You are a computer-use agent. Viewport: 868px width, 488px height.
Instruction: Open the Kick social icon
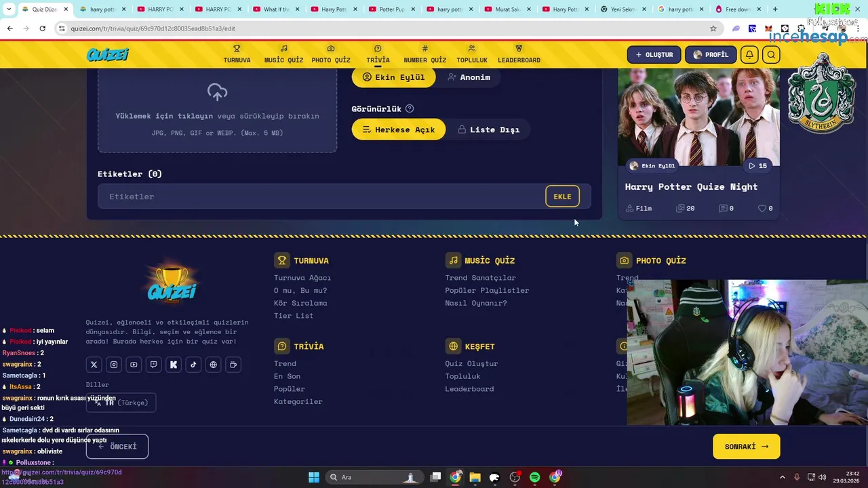point(174,365)
